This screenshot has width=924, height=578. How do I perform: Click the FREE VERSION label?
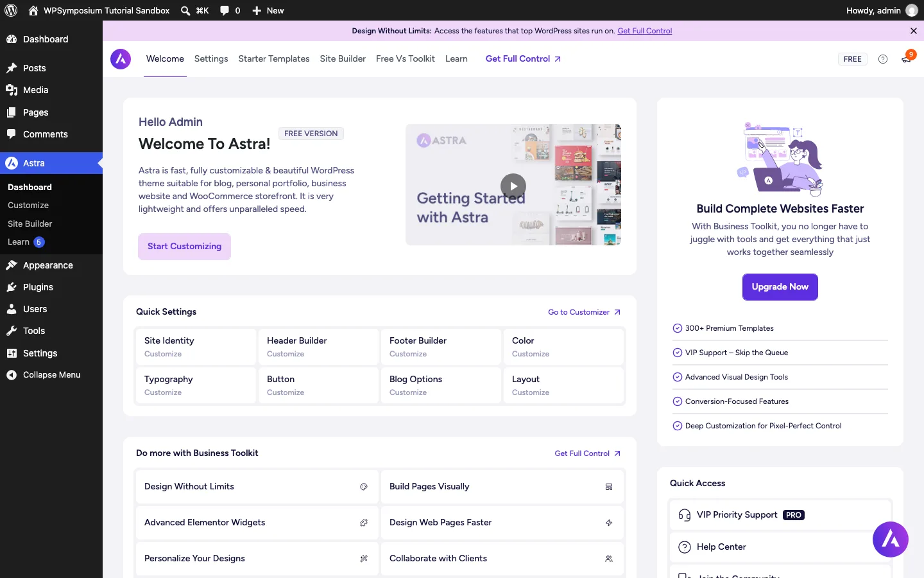[x=311, y=134]
